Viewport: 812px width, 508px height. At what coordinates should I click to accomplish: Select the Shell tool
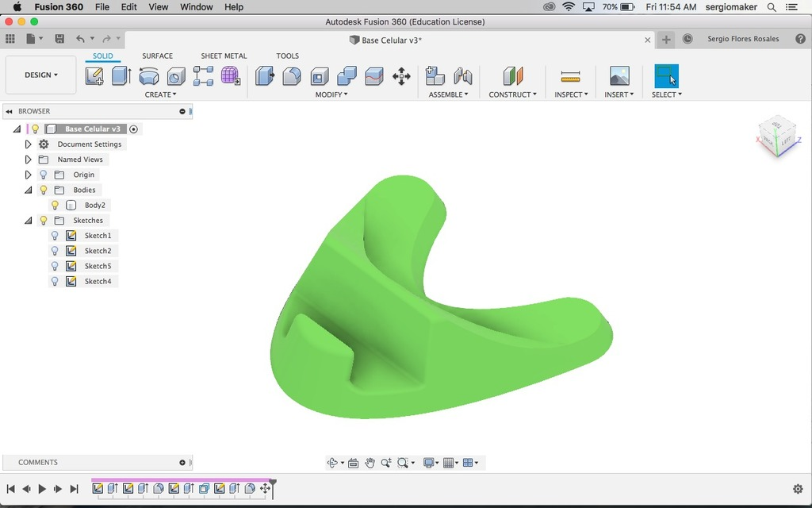[x=320, y=75]
